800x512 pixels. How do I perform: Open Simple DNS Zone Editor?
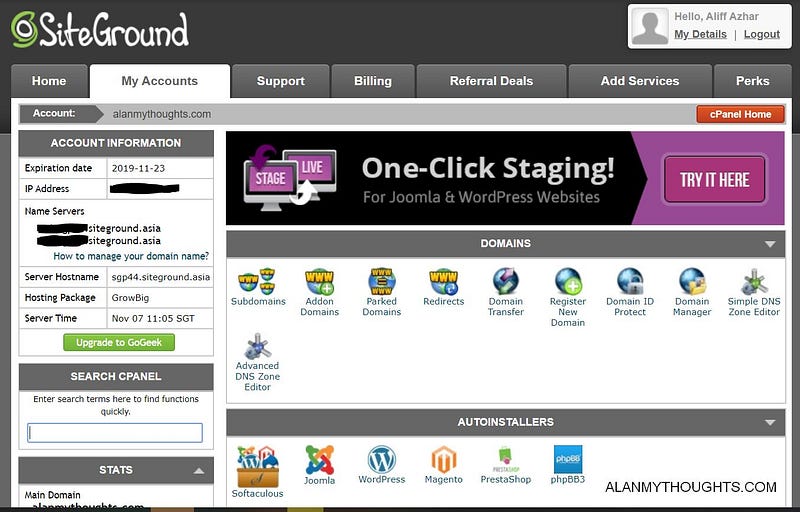[754, 292]
